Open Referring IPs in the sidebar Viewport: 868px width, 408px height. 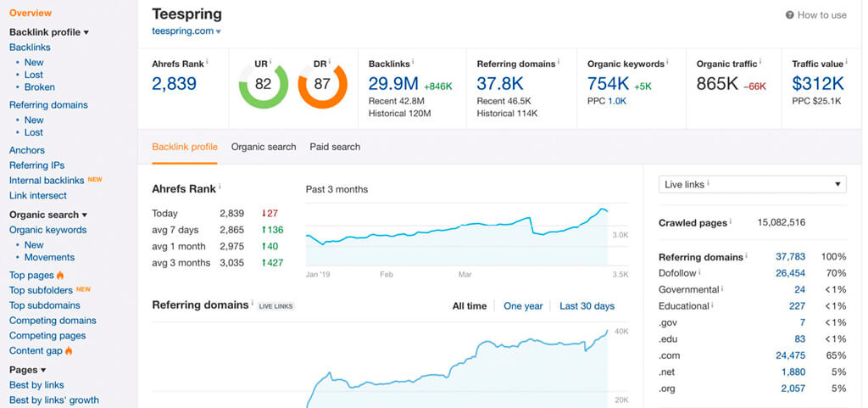[x=37, y=165]
